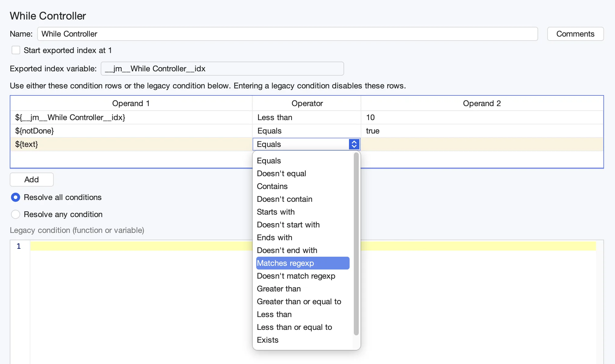Click the Operand 2 column header
615x364 pixels.
(x=482, y=103)
